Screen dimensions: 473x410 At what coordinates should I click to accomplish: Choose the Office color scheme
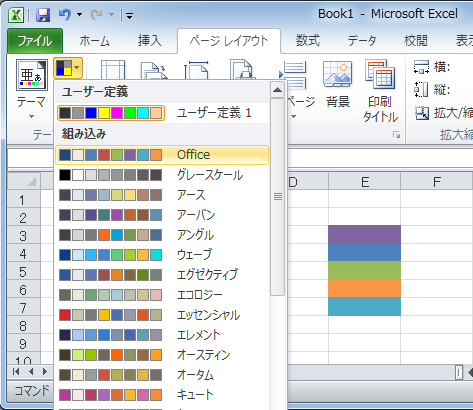(162, 155)
